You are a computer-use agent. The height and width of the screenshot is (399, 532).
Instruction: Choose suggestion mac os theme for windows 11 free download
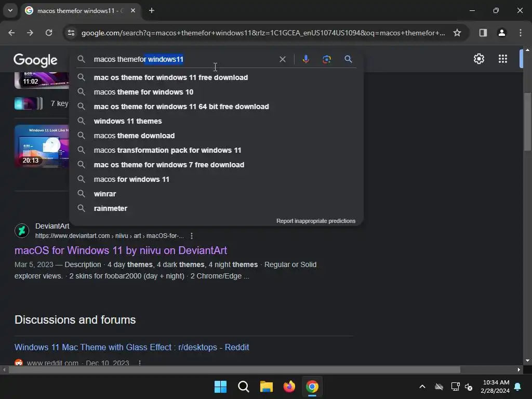(x=216, y=77)
